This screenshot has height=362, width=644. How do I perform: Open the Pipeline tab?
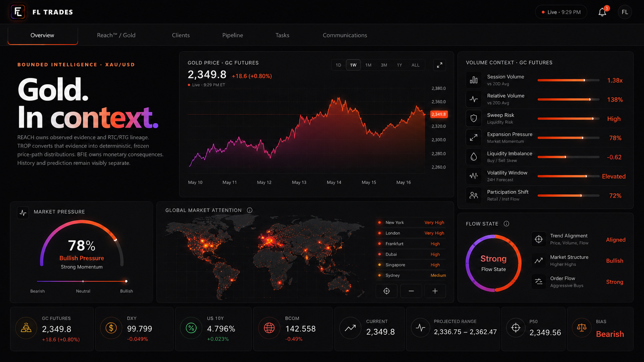click(233, 35)
